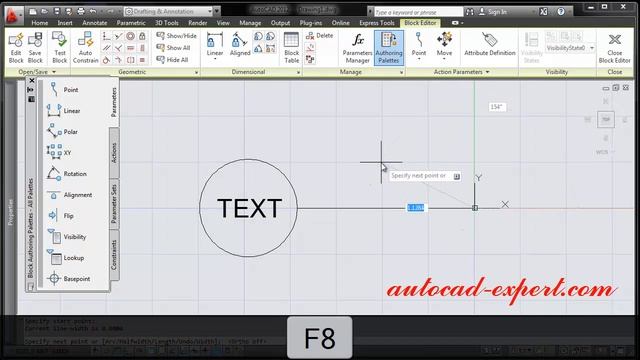
Task: Click the Save icon in quick access toolbar
Action: pos(57,11)
